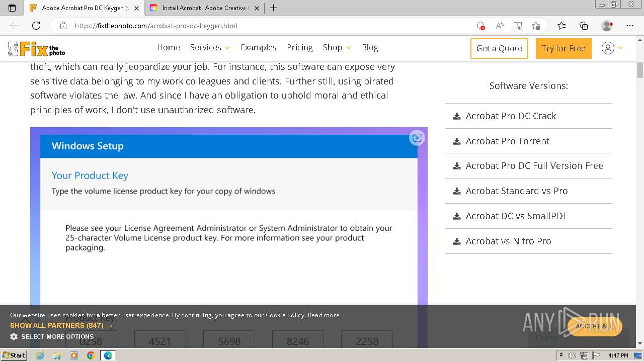Launch Chrome from taskbar
Image resolution: width=644 pixels, height=362 pixels.
point(91,355)
